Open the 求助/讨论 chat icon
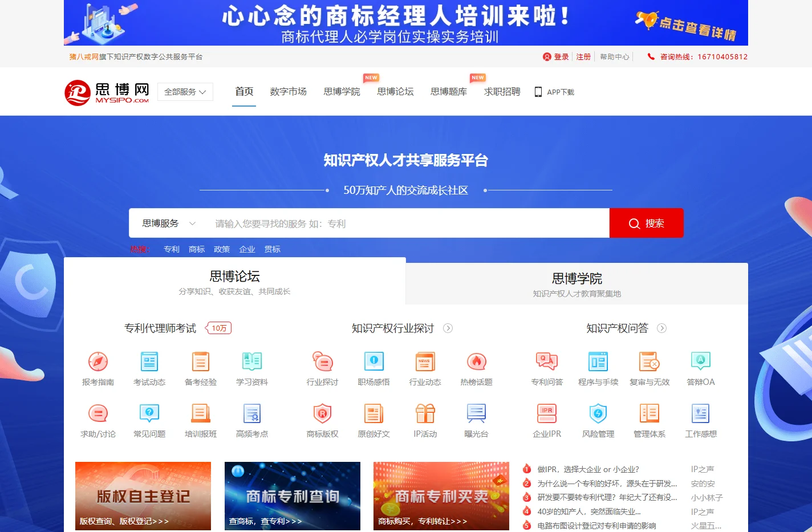 (98, 413)
